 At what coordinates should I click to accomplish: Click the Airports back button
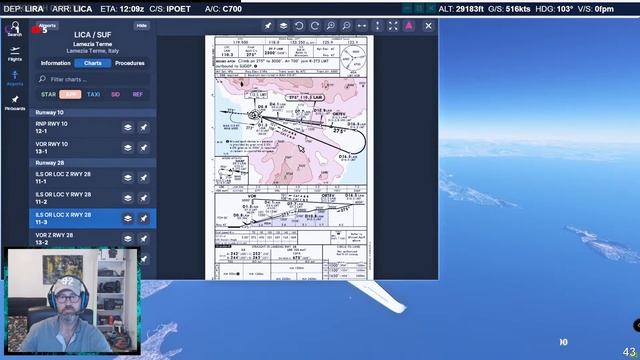[x=47, y=26]
